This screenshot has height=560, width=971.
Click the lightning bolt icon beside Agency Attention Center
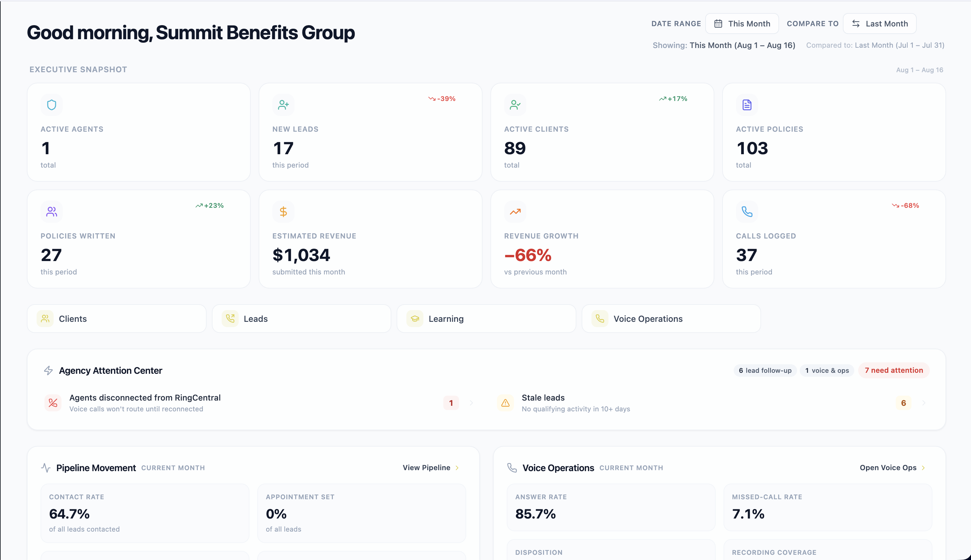pyautogui.click(x=48, y=371)
